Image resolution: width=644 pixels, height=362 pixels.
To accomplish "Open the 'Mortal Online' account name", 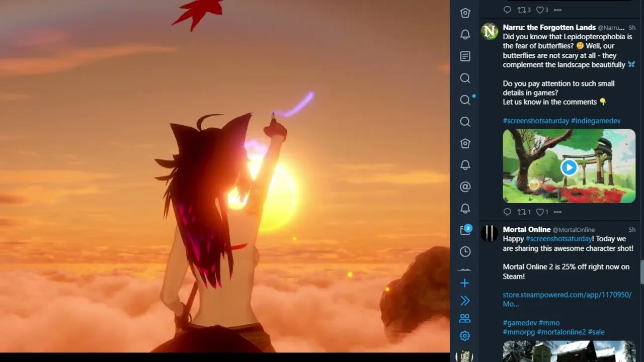I will point(527,229).
